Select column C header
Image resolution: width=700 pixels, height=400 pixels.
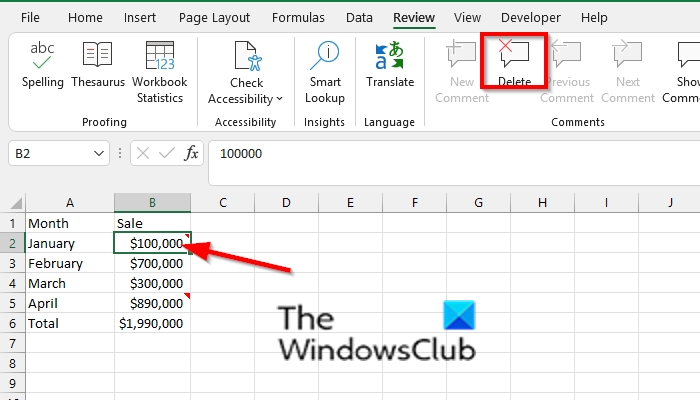click(223, 203)
